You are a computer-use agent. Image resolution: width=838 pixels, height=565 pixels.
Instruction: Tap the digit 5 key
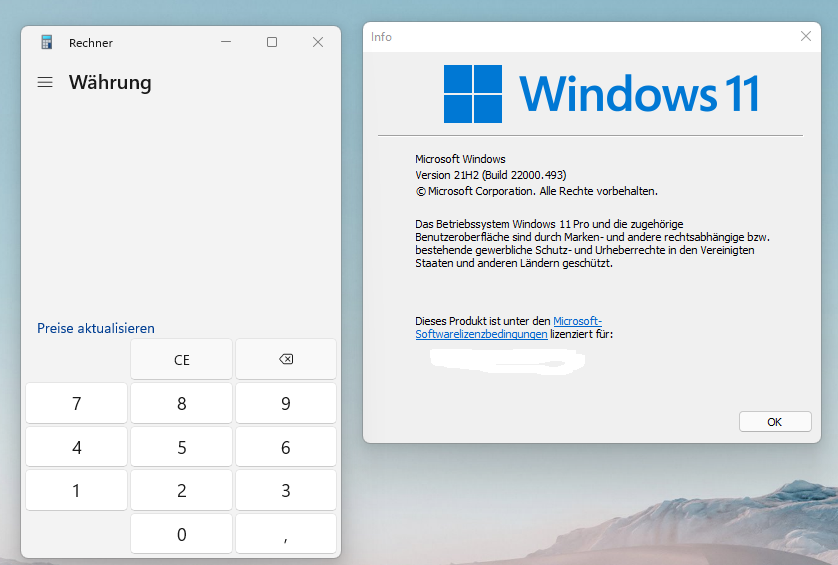point(182,447)
